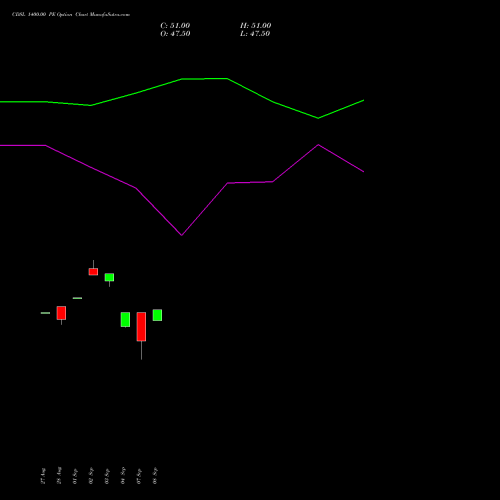This screenshot has width=500, height=500.
Task: Click the '27 Aug' date label
Action: click(43, 476)
